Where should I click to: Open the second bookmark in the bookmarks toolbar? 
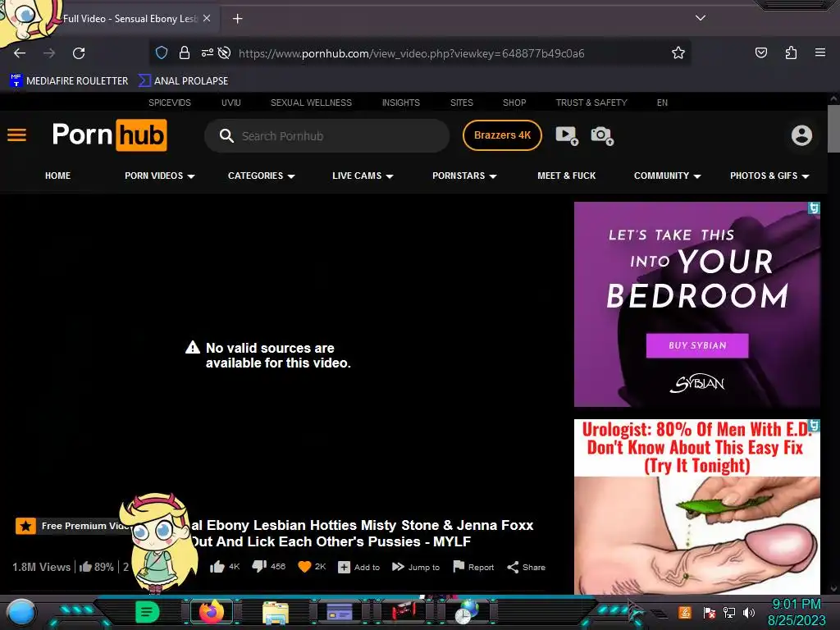(x=183, y=81)
